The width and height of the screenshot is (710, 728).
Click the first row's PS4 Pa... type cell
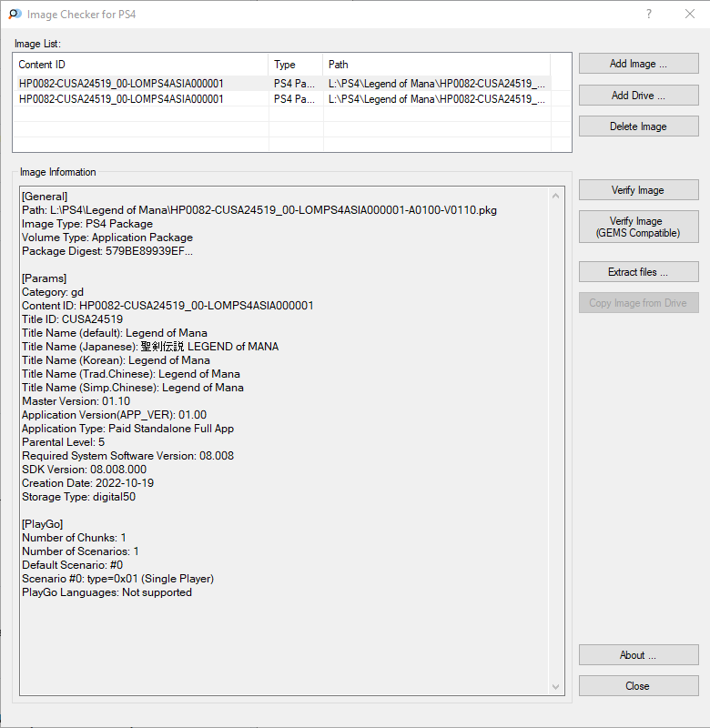tap(294, 84)
